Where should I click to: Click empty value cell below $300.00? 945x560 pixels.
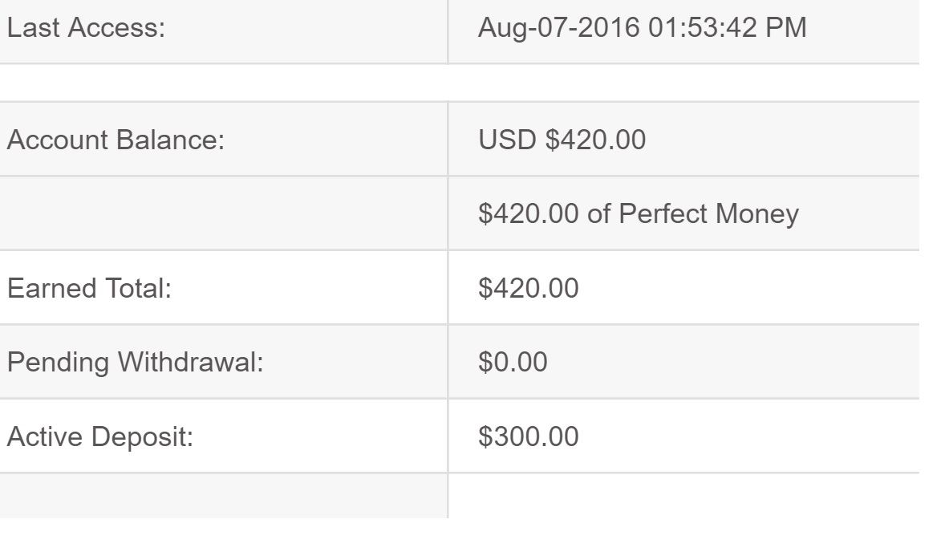coord(682,497)
